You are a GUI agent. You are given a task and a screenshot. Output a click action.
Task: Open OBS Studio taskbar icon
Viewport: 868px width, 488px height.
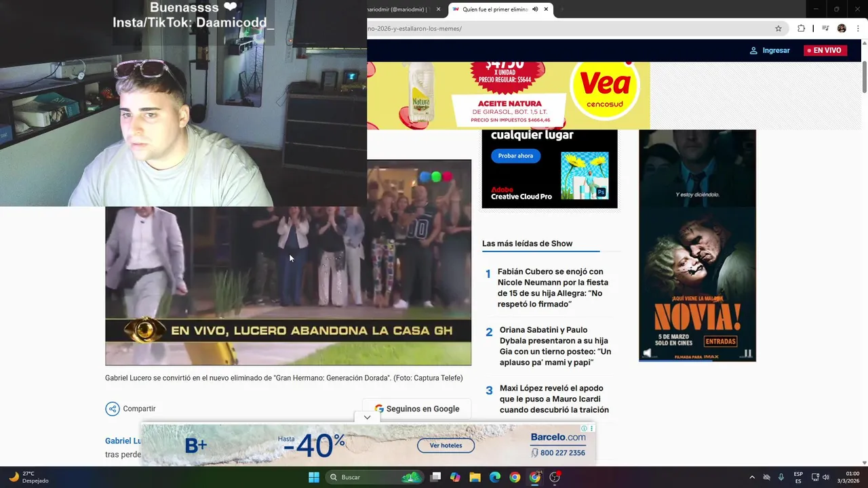(555, 477)
